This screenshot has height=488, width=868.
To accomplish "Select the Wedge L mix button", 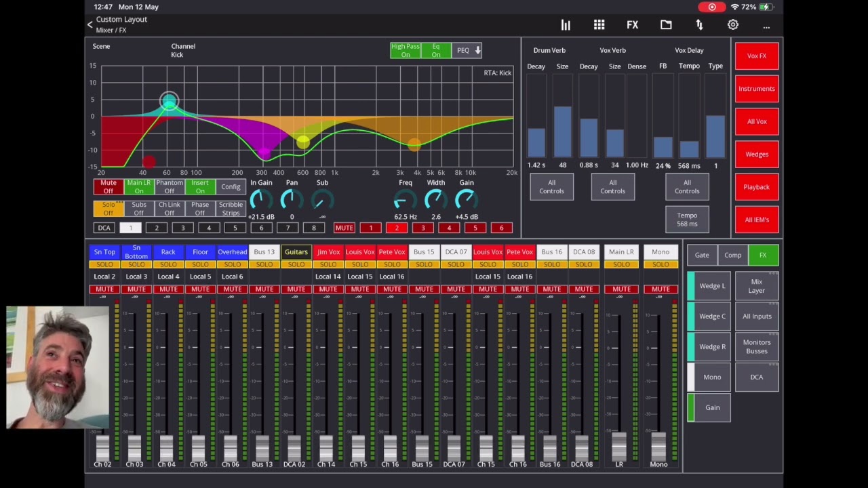I will (x=709, y=286).
